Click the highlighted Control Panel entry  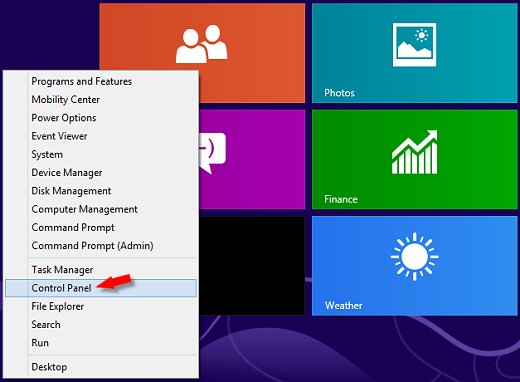[101, 288]
